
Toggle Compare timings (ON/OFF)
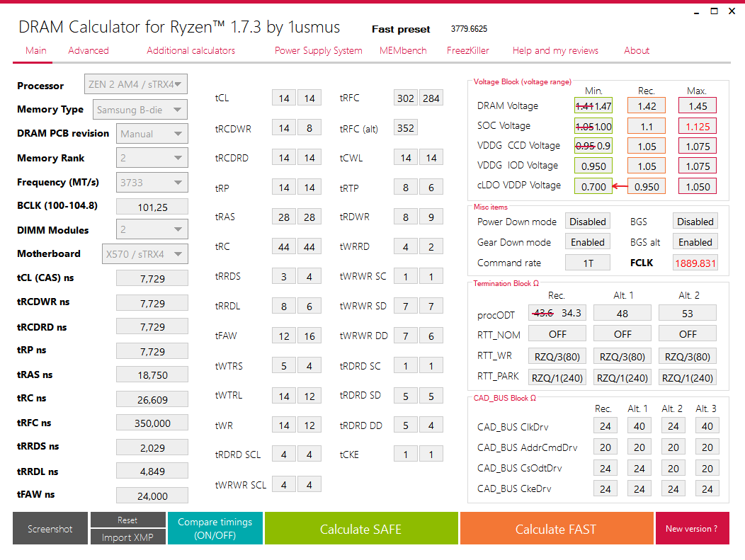pos(215,528)
